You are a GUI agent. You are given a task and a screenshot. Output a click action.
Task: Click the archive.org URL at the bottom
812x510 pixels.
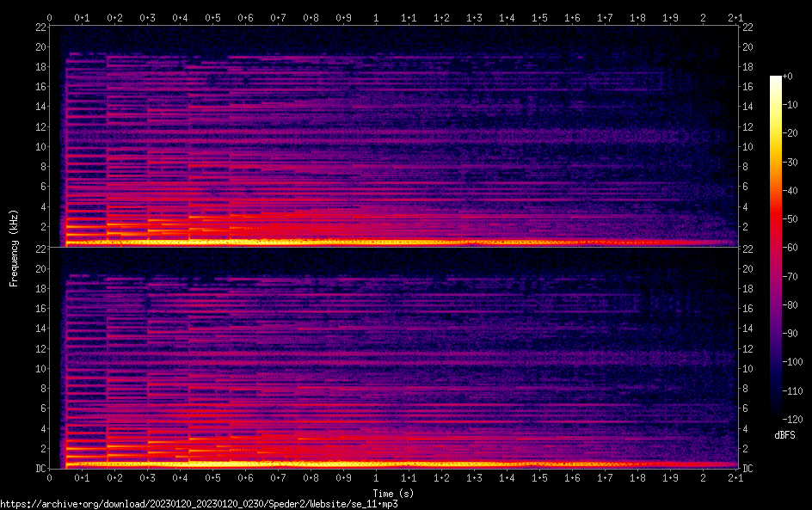pyautogui.click(x=199, y=504)
